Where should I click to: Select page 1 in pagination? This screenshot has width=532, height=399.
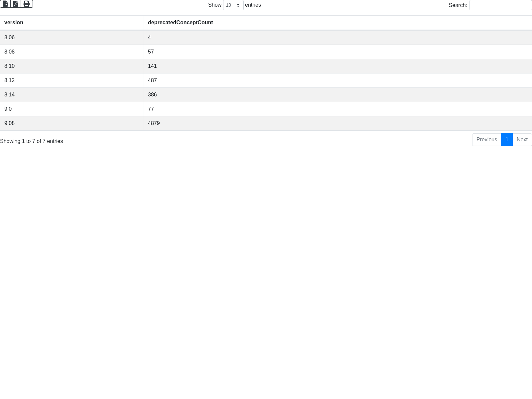(x=507, y=140)
